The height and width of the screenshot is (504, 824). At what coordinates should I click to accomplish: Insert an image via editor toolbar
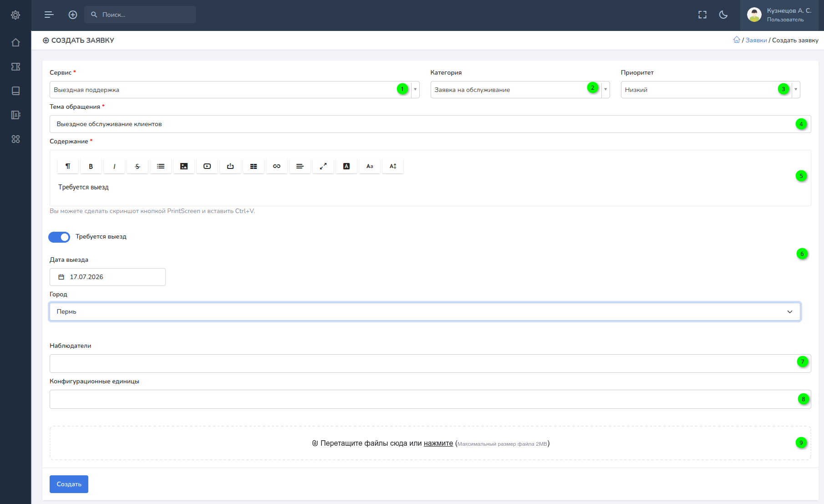(x=184, y=166)
